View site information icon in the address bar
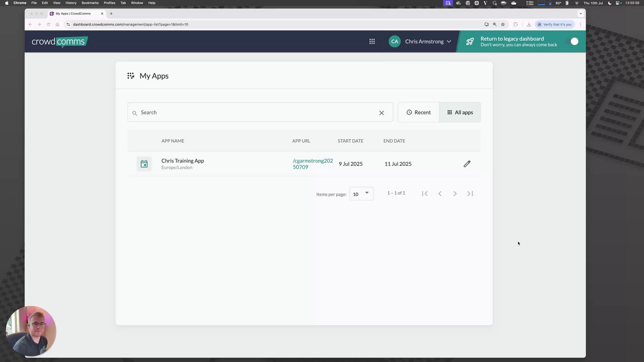644x362 pixels. click(68, 24)
